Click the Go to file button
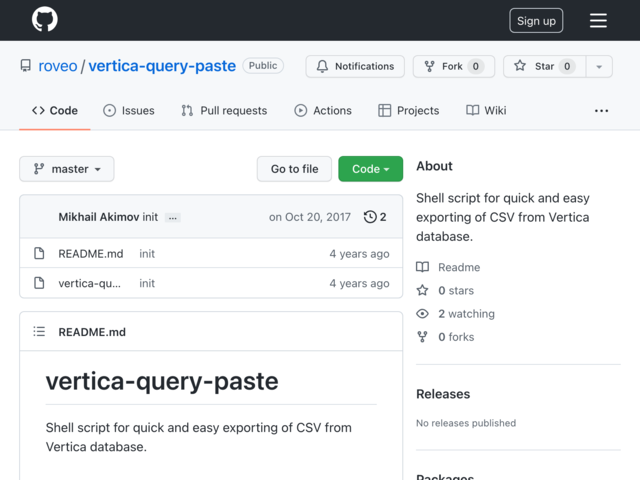This screenshot has height=480, width=640. (x=294, y=169)
